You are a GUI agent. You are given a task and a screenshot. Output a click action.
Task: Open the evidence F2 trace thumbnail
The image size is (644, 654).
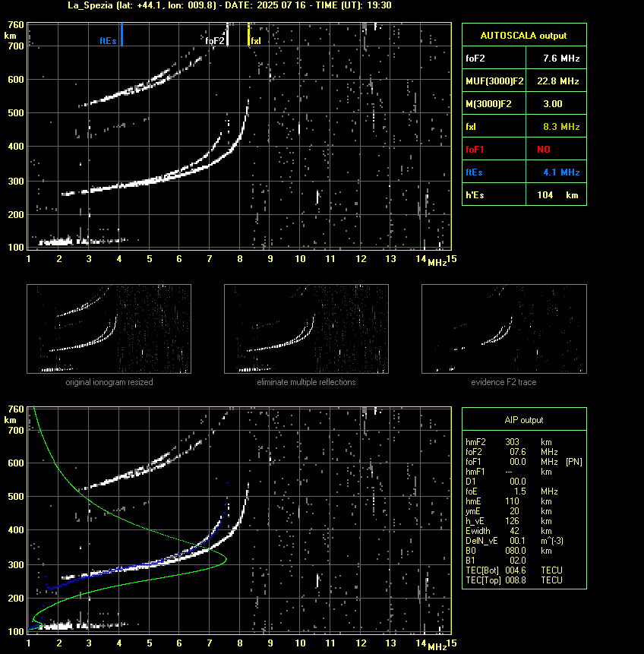click(504, 329)
